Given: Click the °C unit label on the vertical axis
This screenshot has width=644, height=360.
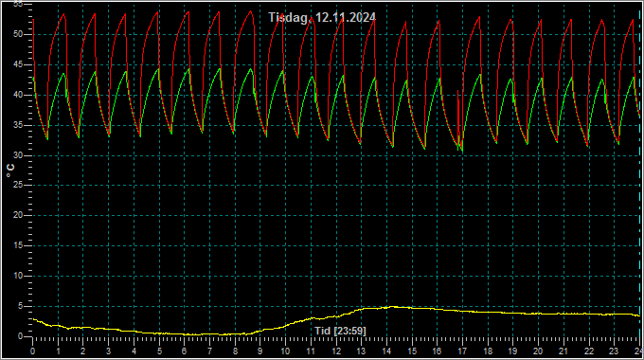Looking at the screenshot, I should (10, 171).
